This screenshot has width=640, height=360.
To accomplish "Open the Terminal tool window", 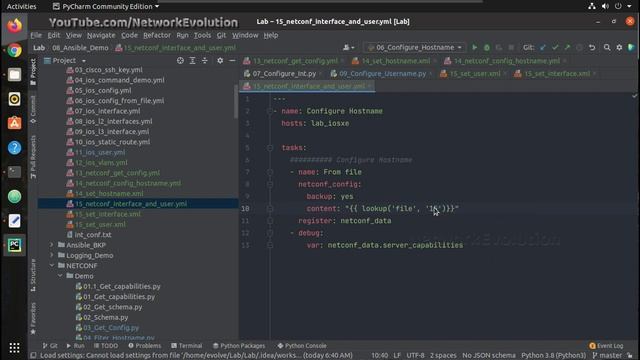I will pos(187,346).
